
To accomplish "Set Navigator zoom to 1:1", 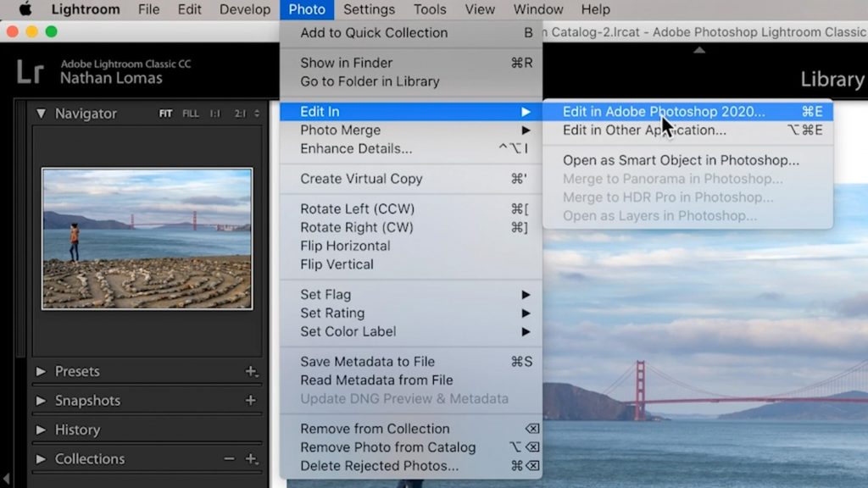I will (214, 114).
